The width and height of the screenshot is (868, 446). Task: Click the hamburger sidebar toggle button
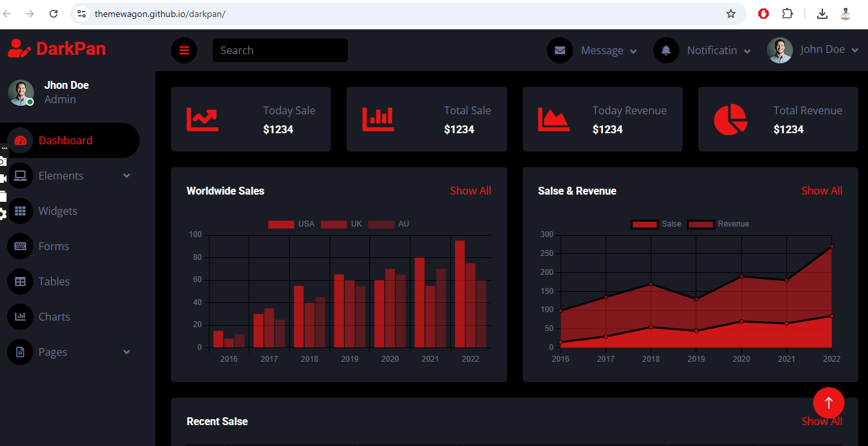pos(184,50)
